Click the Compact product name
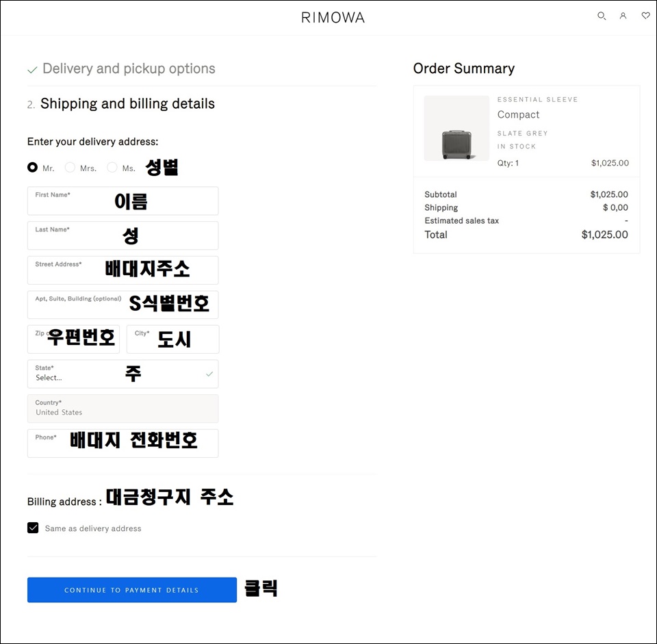This screenshot has height=644, width=657. pyautogui.click(x=518, y=114)
